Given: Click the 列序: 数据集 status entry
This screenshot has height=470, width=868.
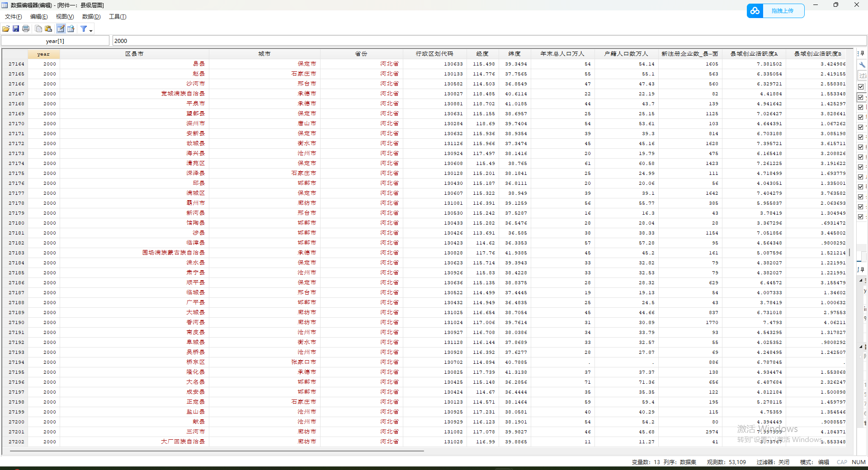Looking at the screenshot, I should 680,462.
